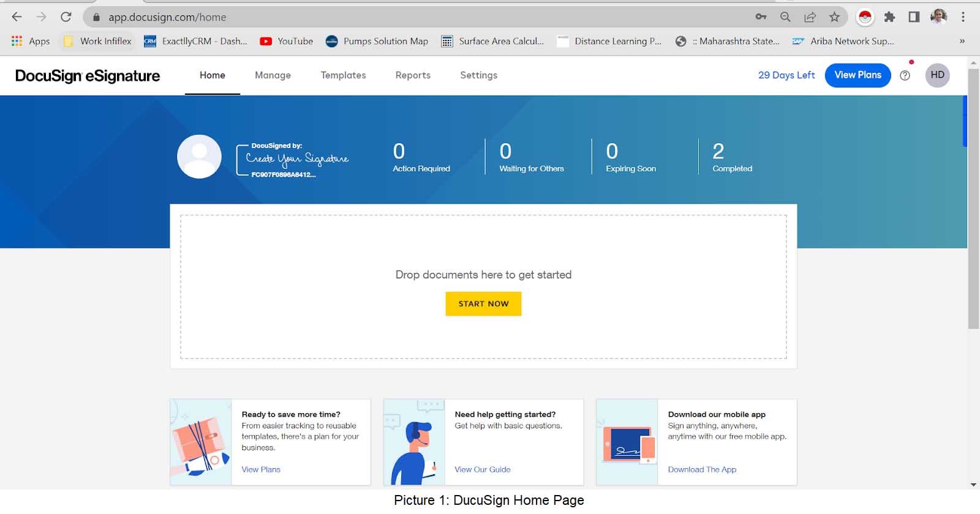Click the package illustration thumbnail
This screenshot has width=980, height=514.
click(201, 442)
